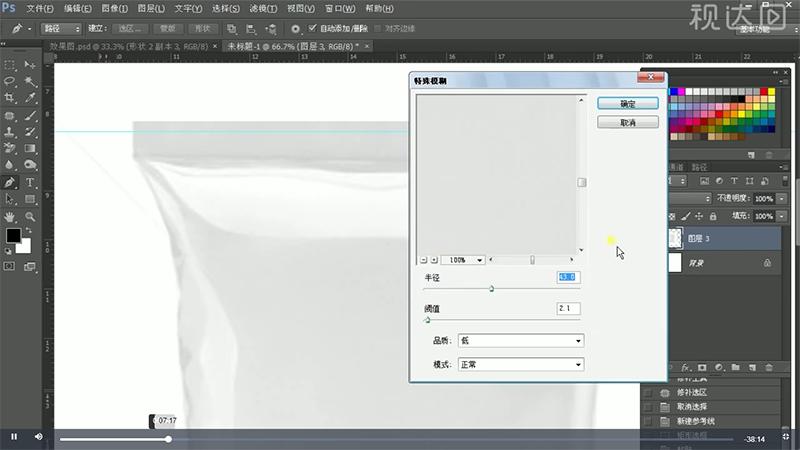The image size is (800, 450).
Task: Select the Zoom magnifier tool
Action: 30,216
